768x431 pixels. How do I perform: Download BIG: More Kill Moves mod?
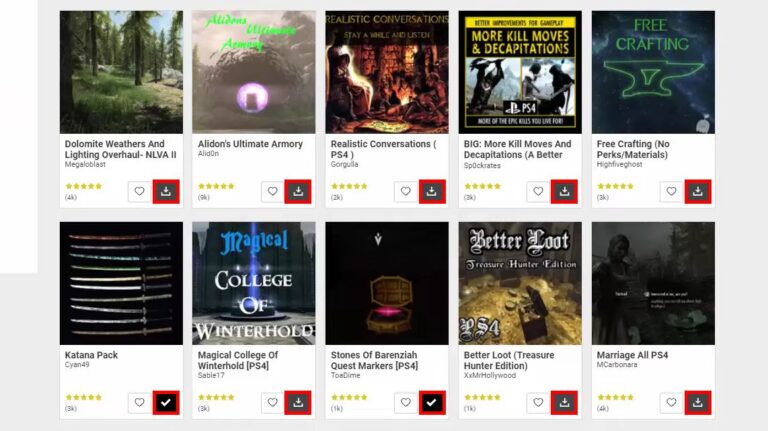[564, 192]
